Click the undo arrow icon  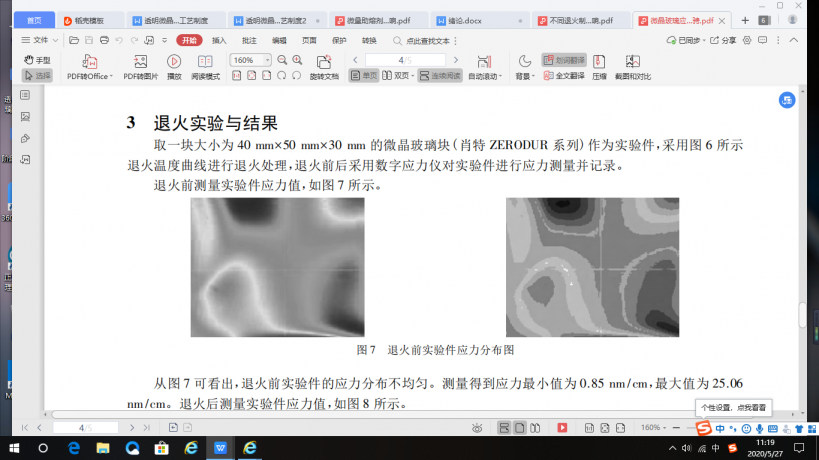[119, 40]
